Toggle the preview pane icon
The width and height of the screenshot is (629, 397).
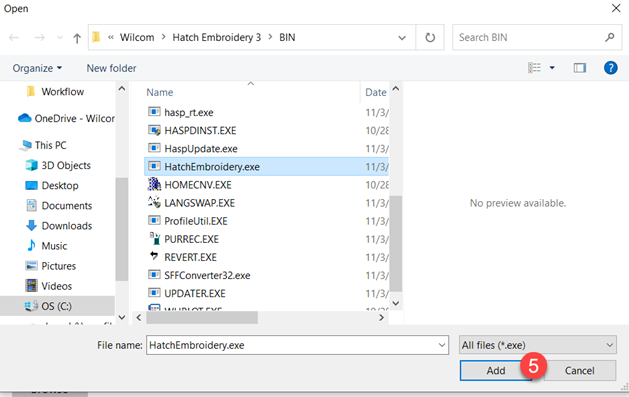580,68
